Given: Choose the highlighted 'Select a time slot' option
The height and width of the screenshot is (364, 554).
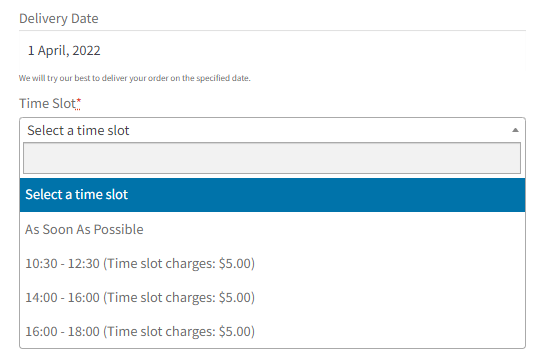Looking at the screenshot, I should [272, 195].
